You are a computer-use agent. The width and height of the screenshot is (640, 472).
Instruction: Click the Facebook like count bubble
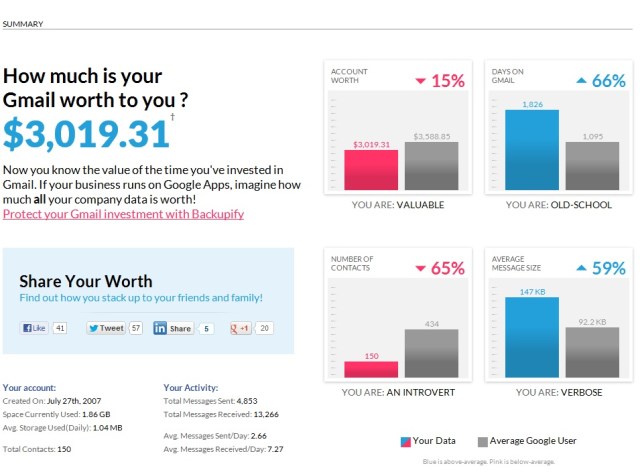tap(60, 328)
